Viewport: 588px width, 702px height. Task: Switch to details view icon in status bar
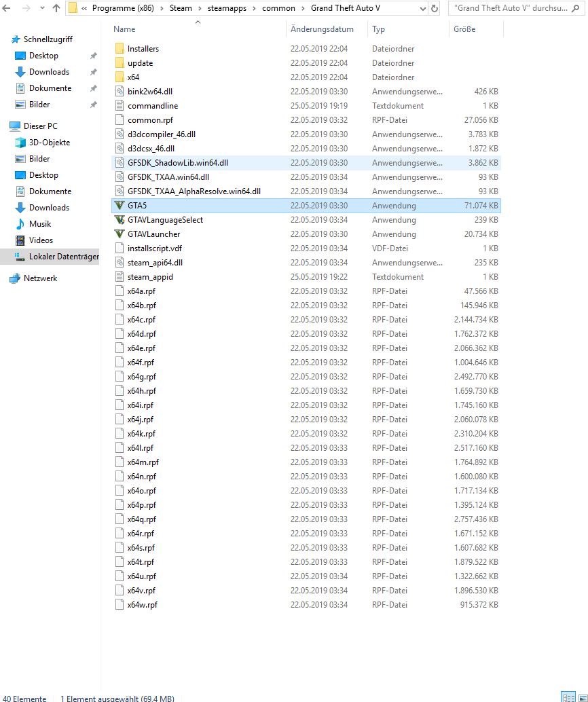pyautogui.click(x=569, y=697)
